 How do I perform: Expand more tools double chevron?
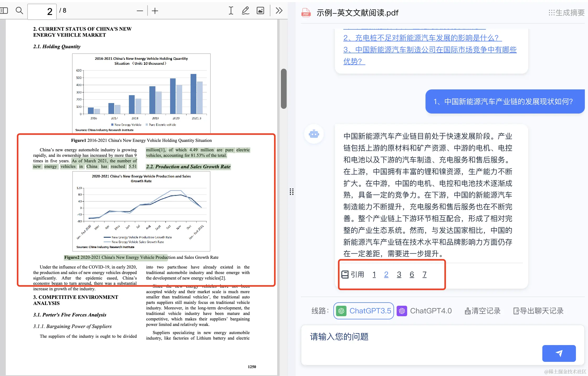coord(279,10)
